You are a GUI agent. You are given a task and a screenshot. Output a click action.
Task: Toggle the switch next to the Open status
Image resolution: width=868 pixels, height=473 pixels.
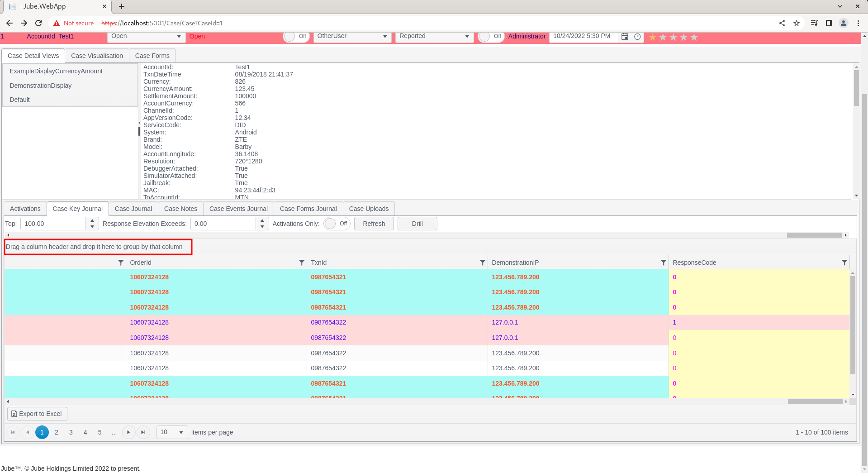pyautogui.click(x=296, y=37)
